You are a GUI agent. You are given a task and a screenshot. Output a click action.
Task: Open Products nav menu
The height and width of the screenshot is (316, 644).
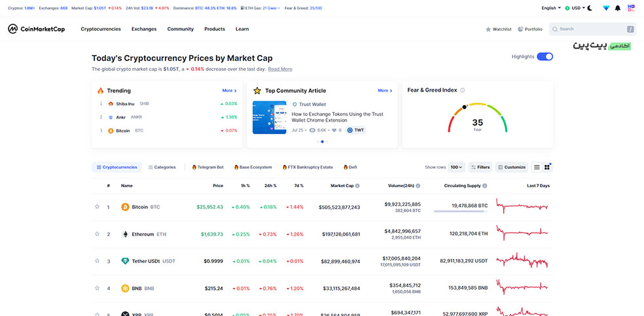[215, 29]
